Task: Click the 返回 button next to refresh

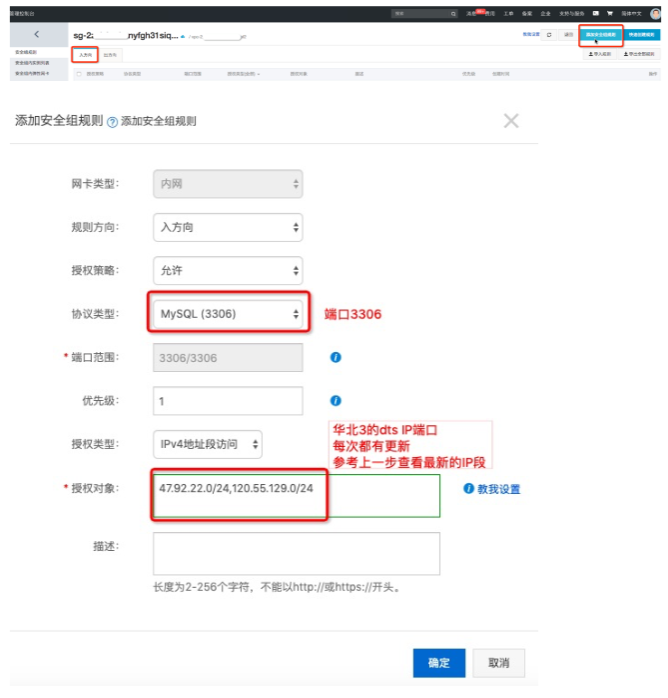Action: pos(569,35)
